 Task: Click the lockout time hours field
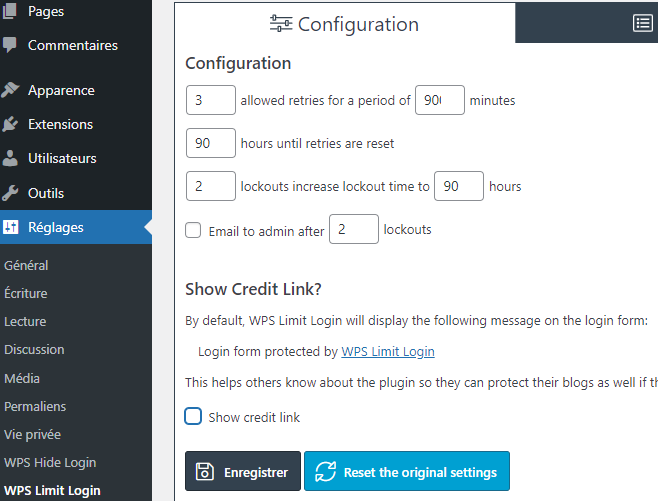459,186
